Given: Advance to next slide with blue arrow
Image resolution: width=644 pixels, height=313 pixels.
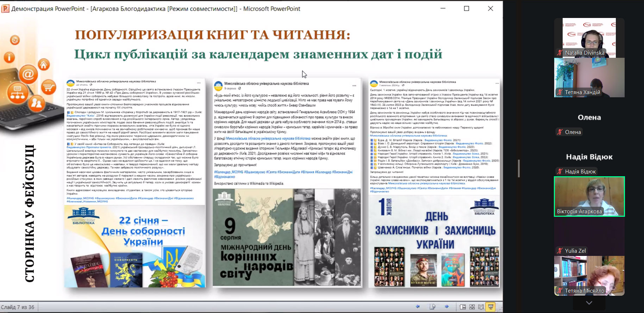Looking at the screenshot, I should click(446, 307).
